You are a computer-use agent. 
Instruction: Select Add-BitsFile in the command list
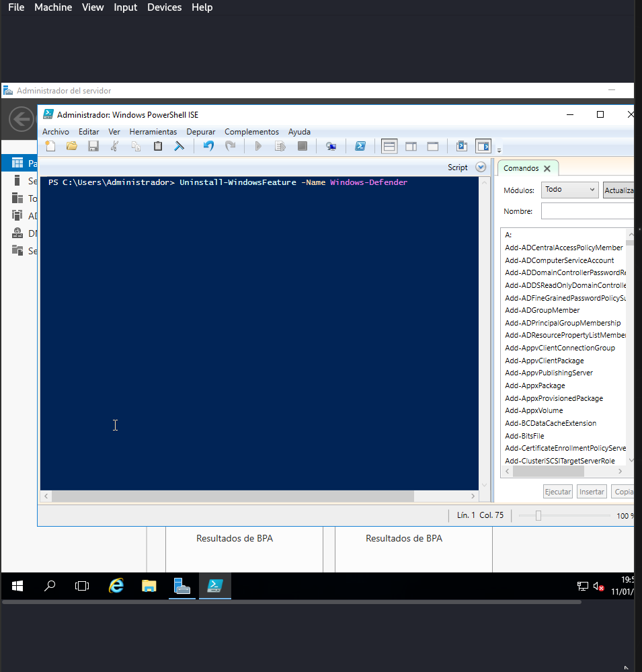tap(524, 436)
